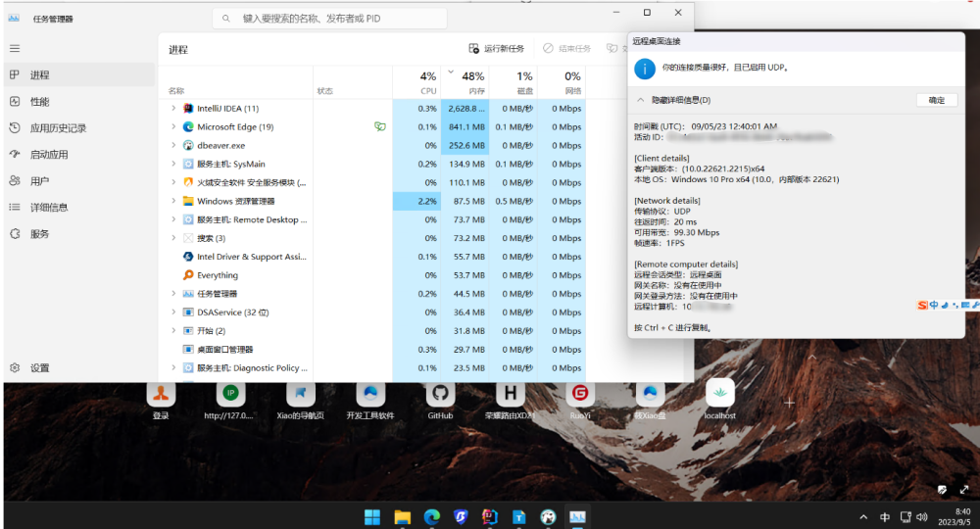This screenshot has height=529, width=980.
Task: Sort by the 网络 column header
Action: 562,82
